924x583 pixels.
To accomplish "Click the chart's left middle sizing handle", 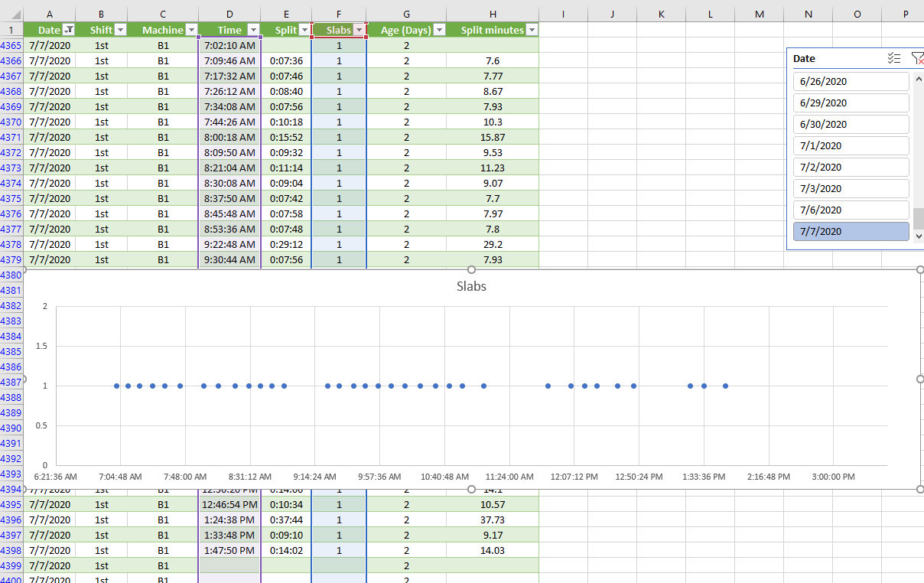I will tap(24, 379).
